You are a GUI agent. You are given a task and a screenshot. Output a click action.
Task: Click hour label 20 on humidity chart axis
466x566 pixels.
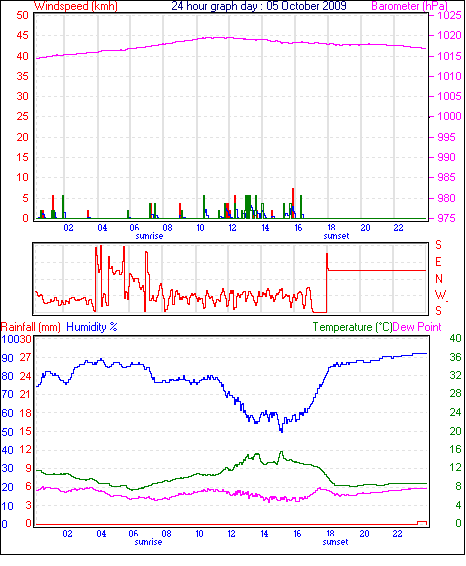tap(364, 534)
